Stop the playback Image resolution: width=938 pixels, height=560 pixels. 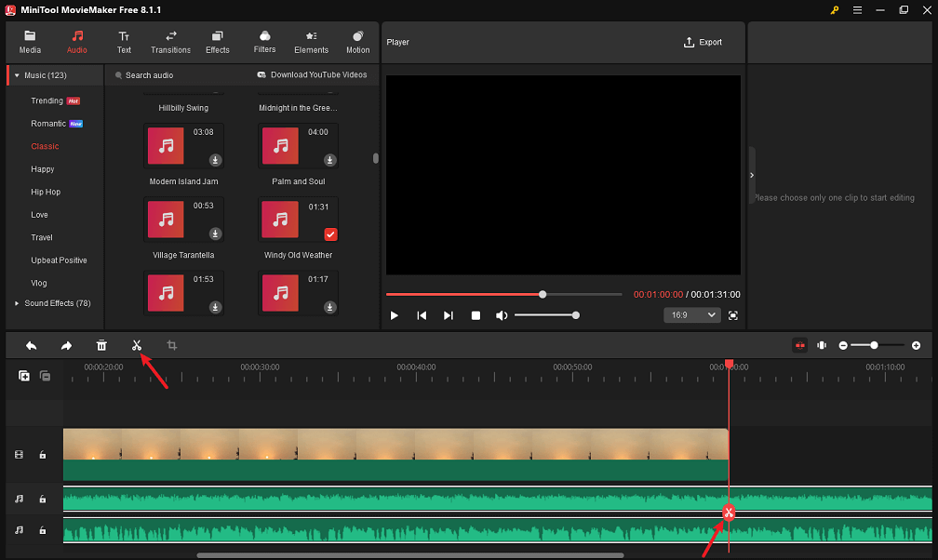[x=476, y=315]
